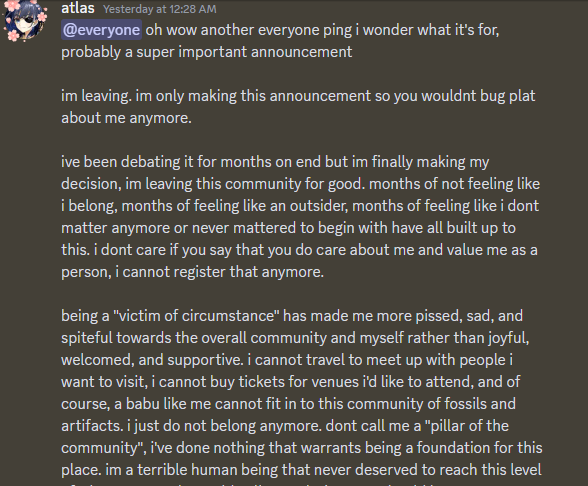Click the words 'welcomed, and supportive.'

point(152,360)
